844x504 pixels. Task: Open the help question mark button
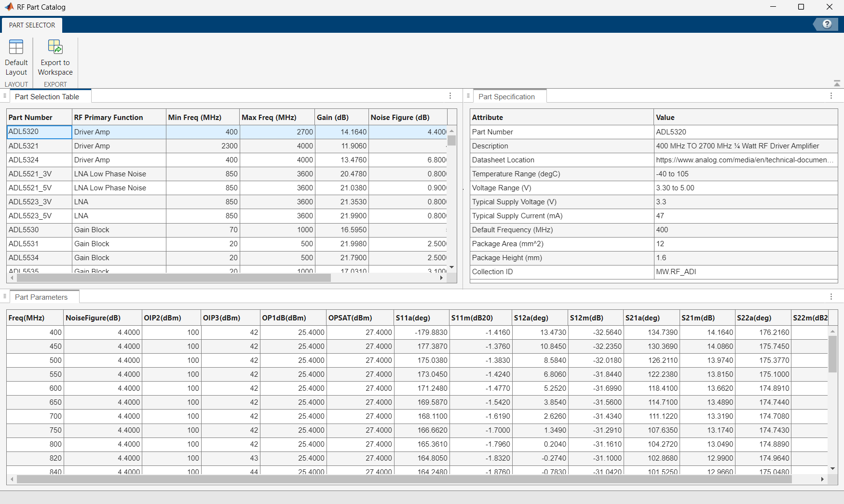(827, 24)
